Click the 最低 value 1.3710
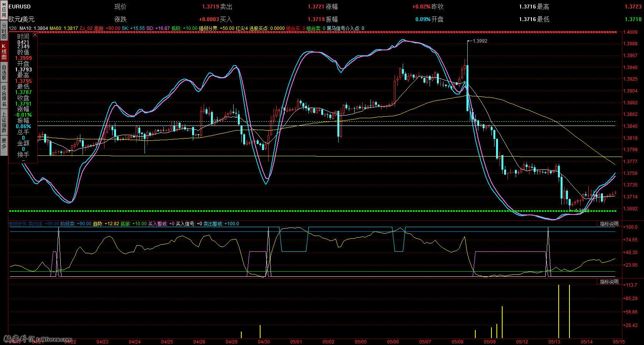Viewport: 644px width, 345px height. 633,19
